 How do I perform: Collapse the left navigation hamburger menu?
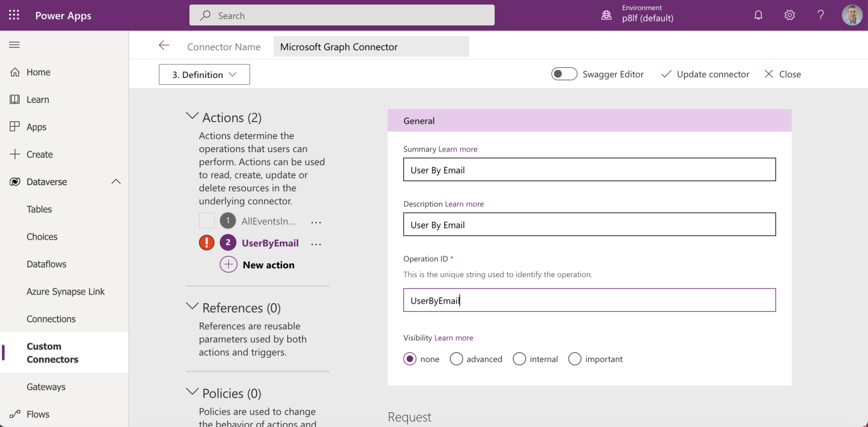coord(14,45)
